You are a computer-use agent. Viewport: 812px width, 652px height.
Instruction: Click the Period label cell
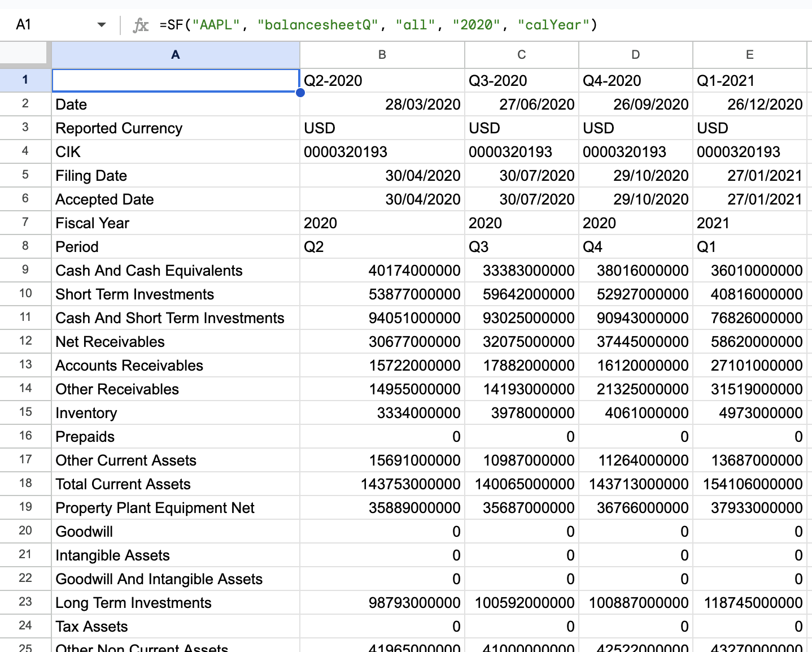click(x=176, y=246)
